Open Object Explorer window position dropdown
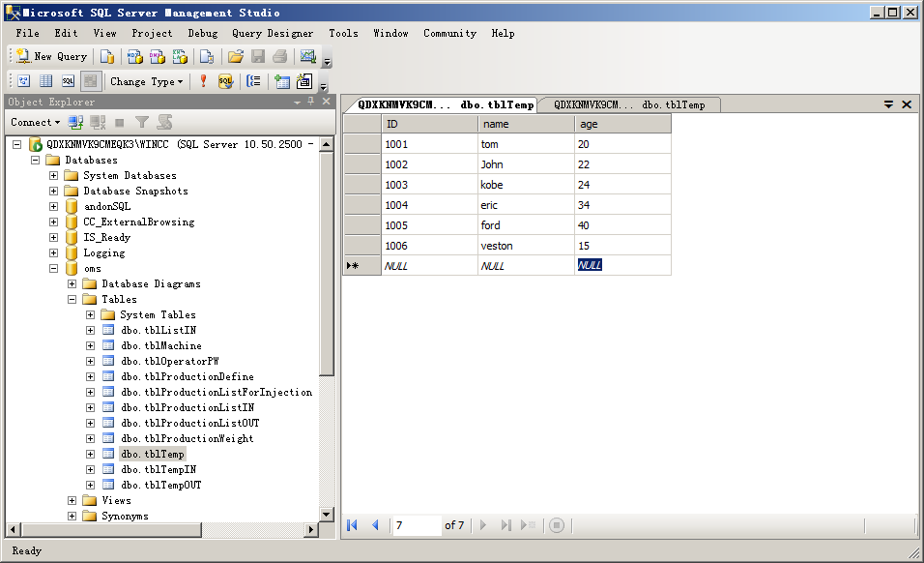Viewport: 924px width, 563px height. [x=297, y=102]
